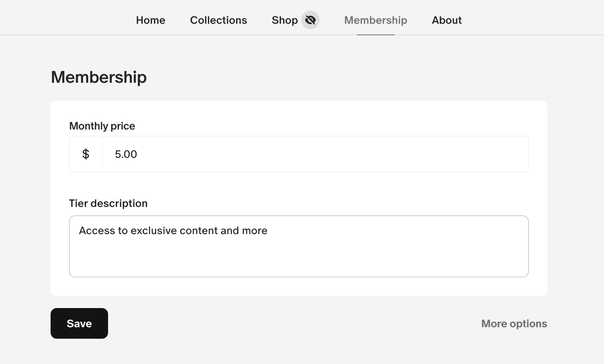604x364 pixels.
Task: Open the Collections tab
Action: (x=218, y=20)
